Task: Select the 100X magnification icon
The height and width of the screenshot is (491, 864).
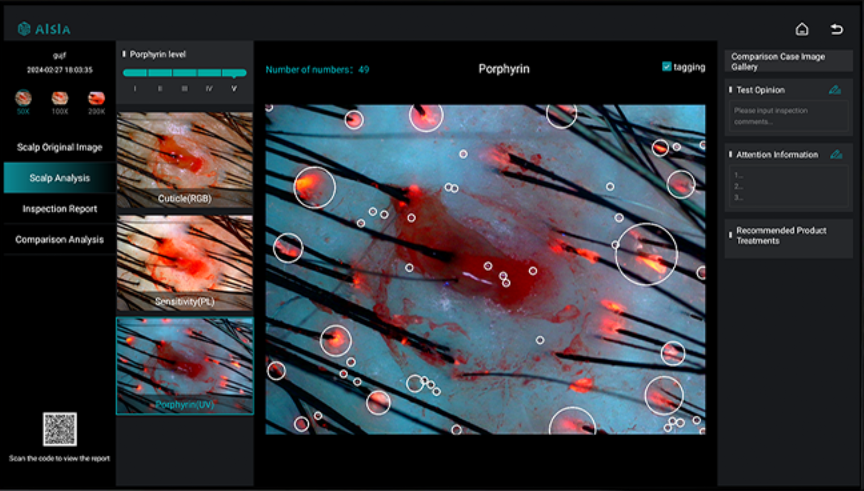Action: point(60,99)
